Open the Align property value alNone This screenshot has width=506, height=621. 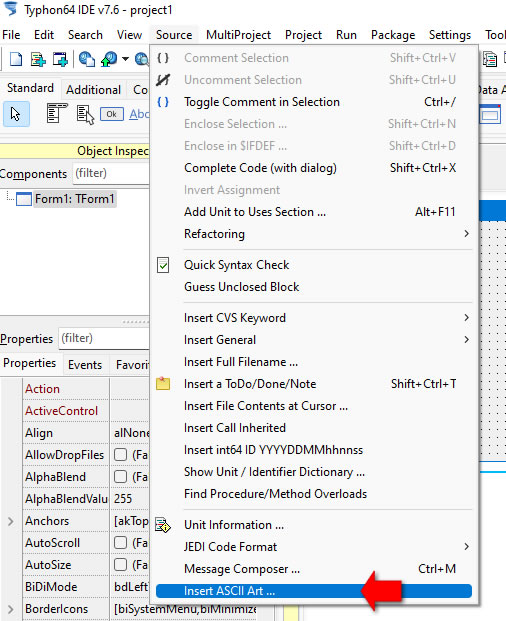click(130, 433)
